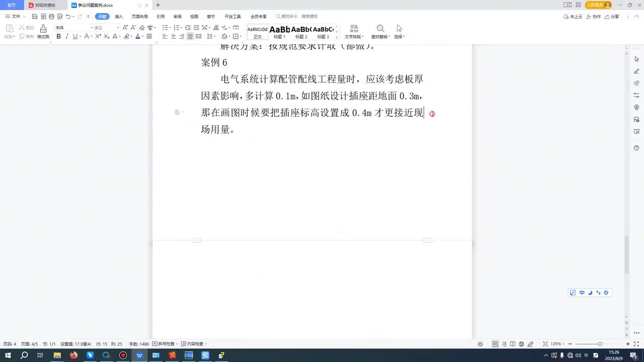Toggle Superscript X² formatting

coord(99,36)
